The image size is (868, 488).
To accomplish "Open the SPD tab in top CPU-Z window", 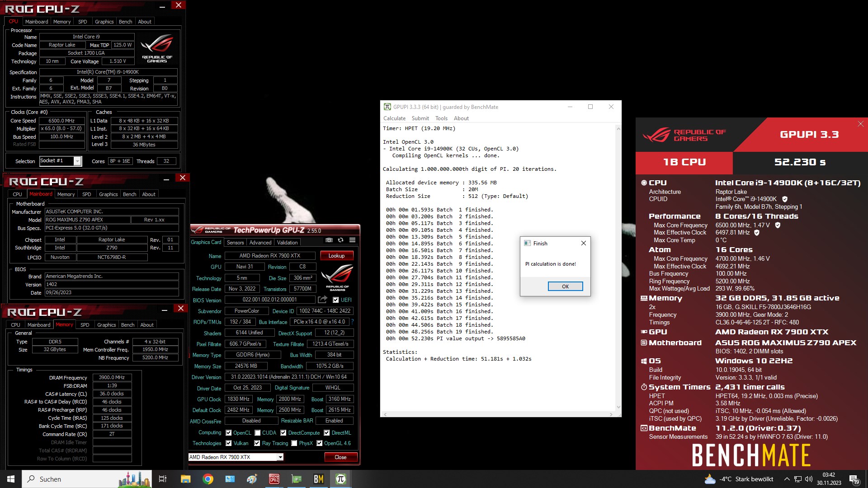I will point(82,22).
